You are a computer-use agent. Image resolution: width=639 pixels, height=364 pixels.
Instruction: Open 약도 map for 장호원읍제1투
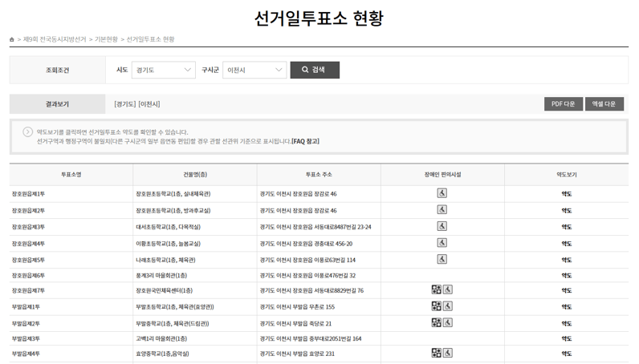pos(567,194)
